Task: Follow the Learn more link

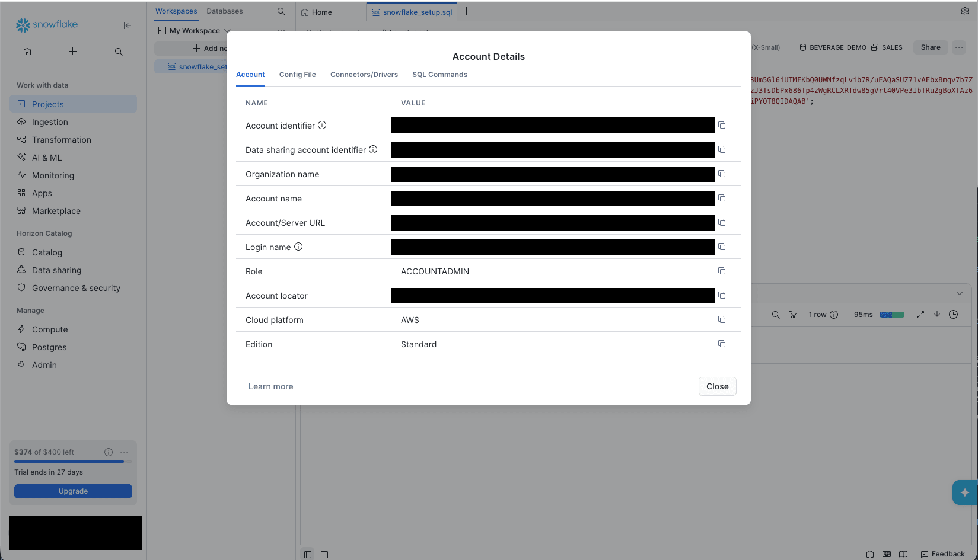Action: click(271, 386)
